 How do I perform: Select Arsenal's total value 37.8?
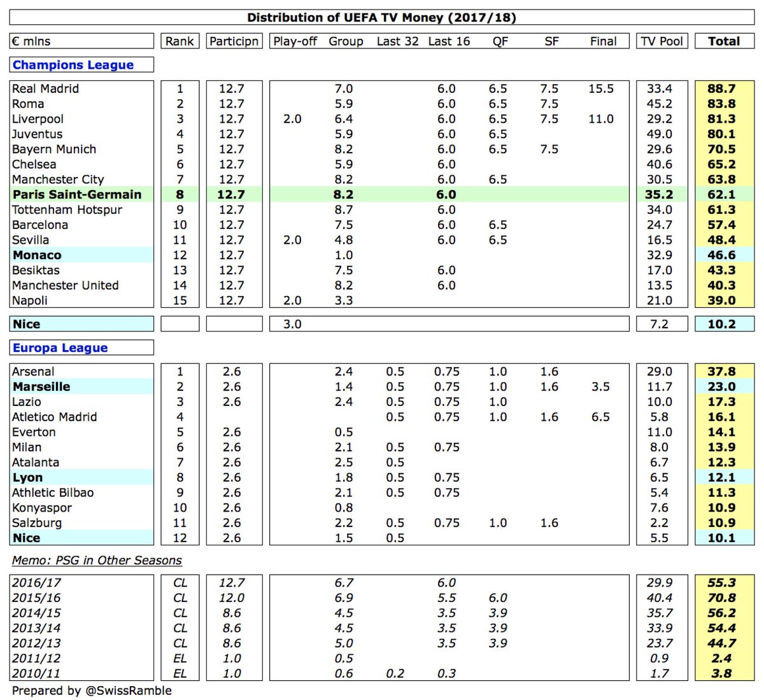pos(721,372)
